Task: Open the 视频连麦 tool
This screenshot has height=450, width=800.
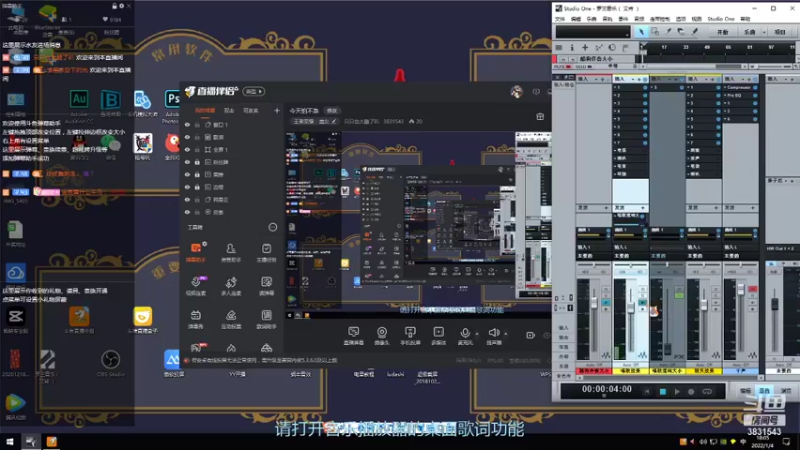Action: [x=196, y=286]
